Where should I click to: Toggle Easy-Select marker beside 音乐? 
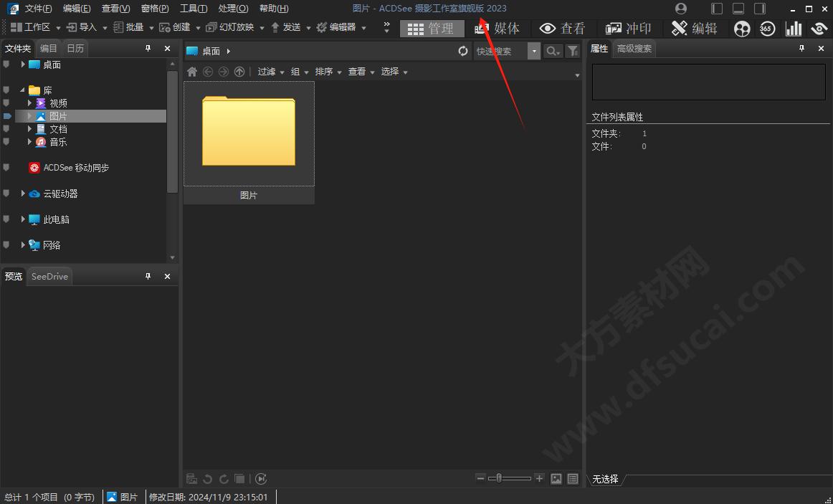pos(6,142)
